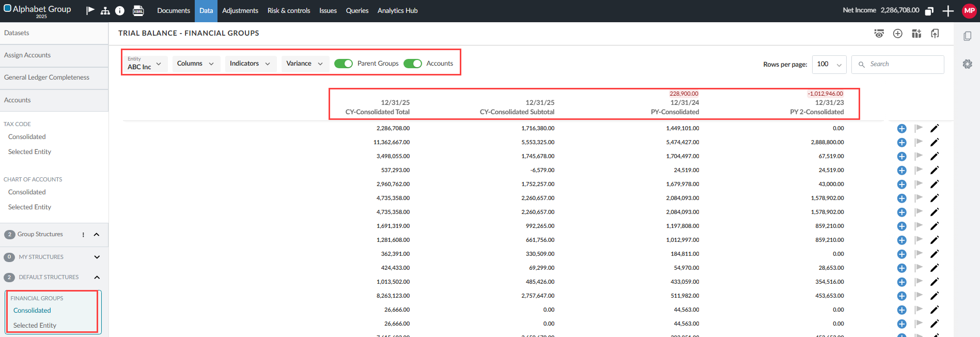Click the blue plus on the 2,286,708.00 row
The width and height of the screenshot is (980, 337).
pos(902,129)
